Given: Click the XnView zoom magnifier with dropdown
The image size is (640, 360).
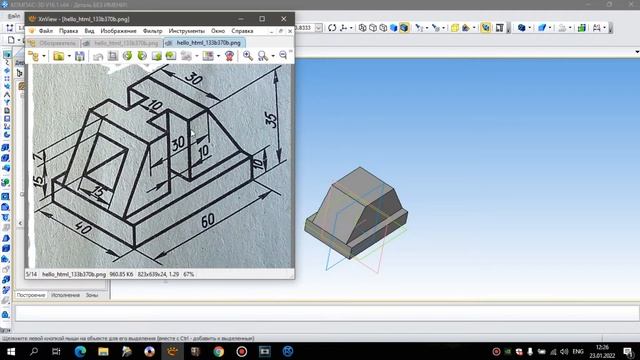Looking at the screenshot, I should click(263, 56).
